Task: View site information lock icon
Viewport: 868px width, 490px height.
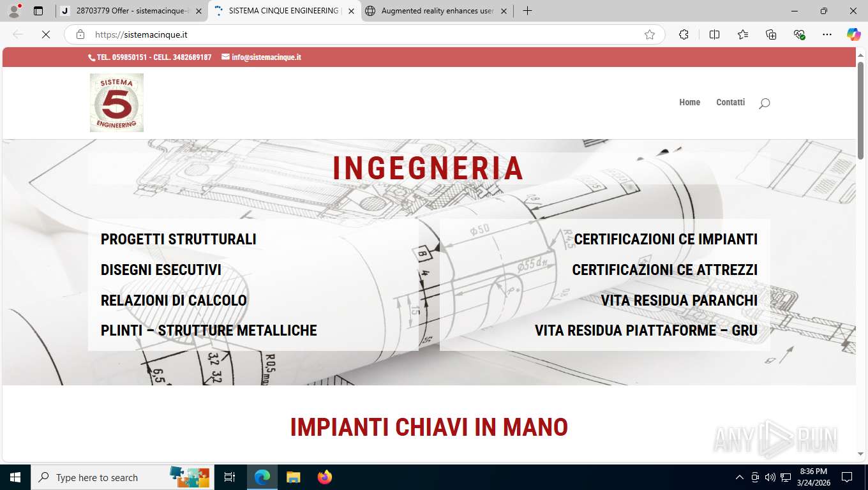Action: pos(80,34)
